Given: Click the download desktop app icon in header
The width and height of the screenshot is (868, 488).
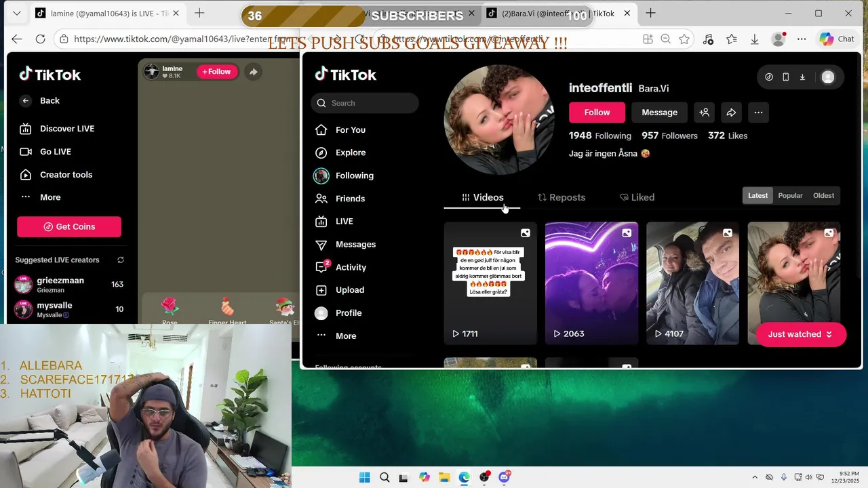Looking at the screenshot, I should click(x=802, y=77).
